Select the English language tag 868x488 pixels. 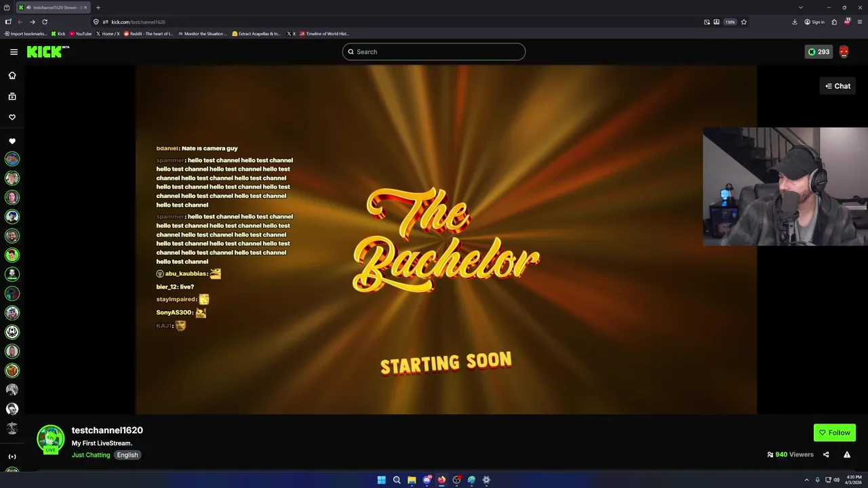tap(127, 455)
